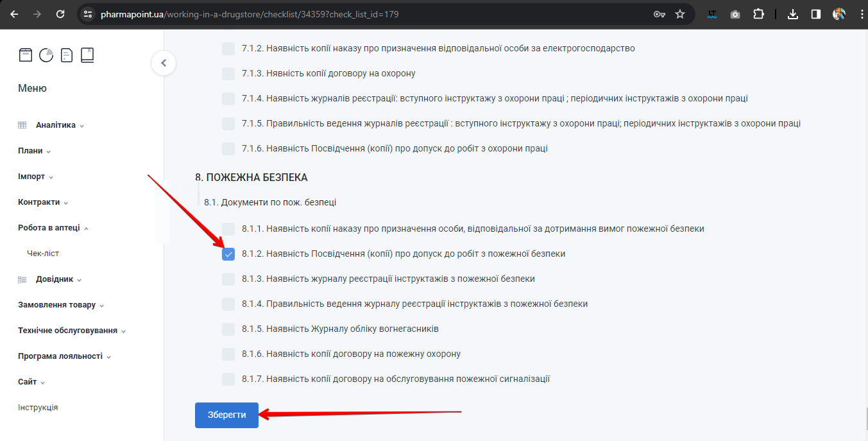The width and height of the screenshot is (868, 441).
Task: Click the Зберегти button
Action: pyautogui.click(x=226, y=415)
